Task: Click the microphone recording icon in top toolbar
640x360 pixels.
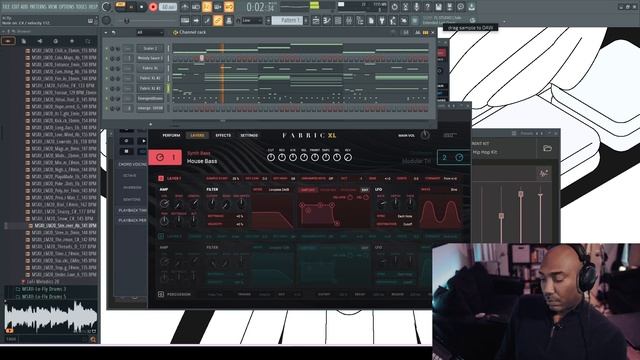Action: pos(416,7)
